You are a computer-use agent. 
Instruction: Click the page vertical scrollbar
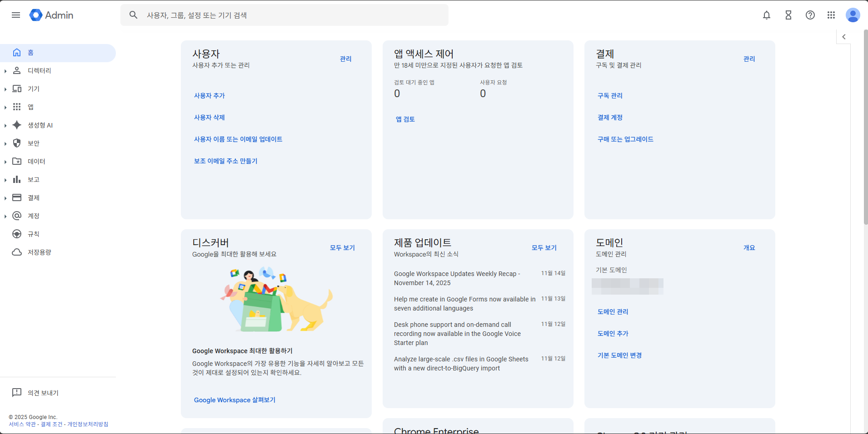865,127
